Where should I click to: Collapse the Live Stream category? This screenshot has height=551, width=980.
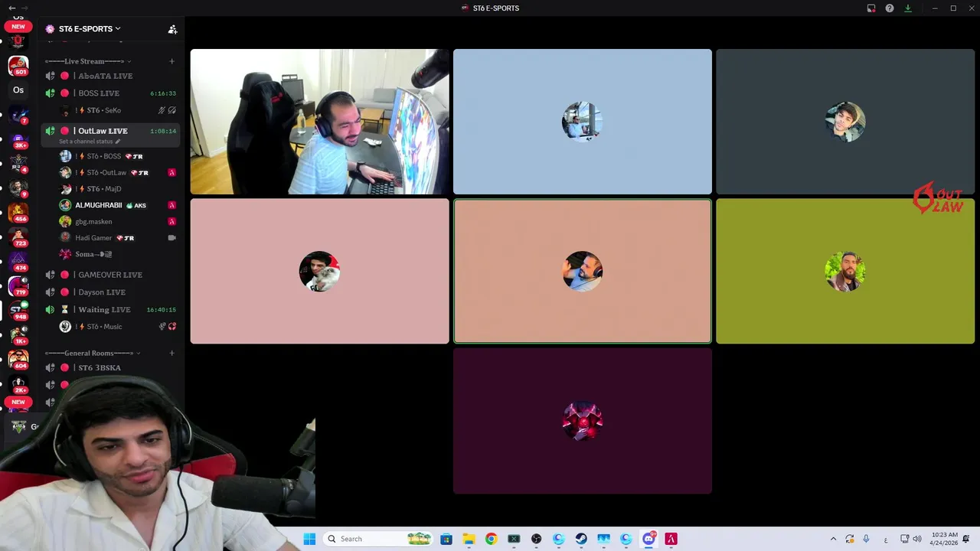[87, 61]
